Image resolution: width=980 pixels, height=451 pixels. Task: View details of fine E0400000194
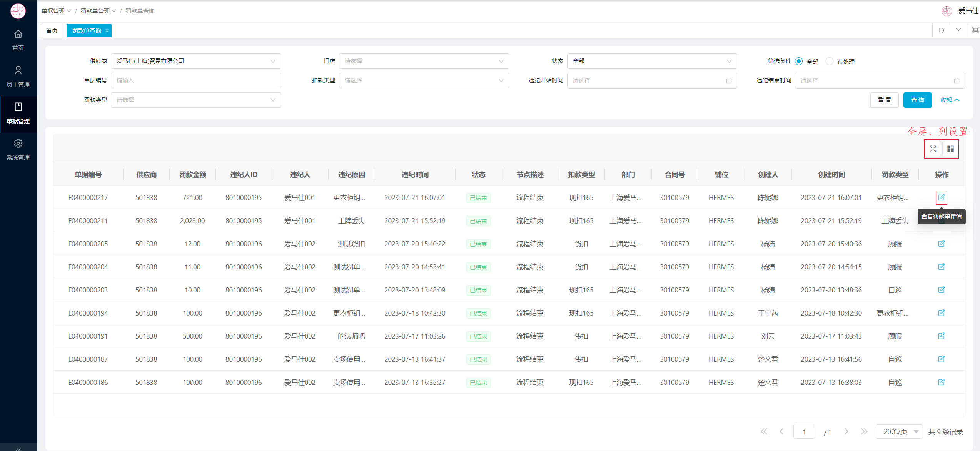(942, 313)
